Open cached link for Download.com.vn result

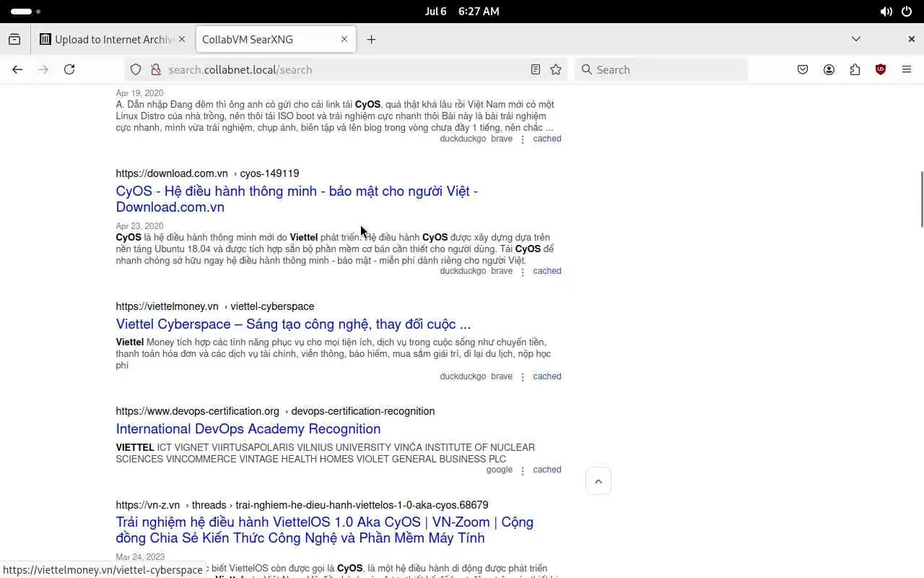pos(547,271)
